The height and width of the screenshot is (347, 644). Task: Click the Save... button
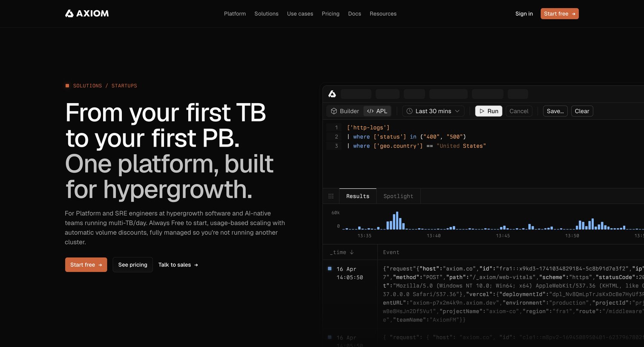tap(555, 111)
